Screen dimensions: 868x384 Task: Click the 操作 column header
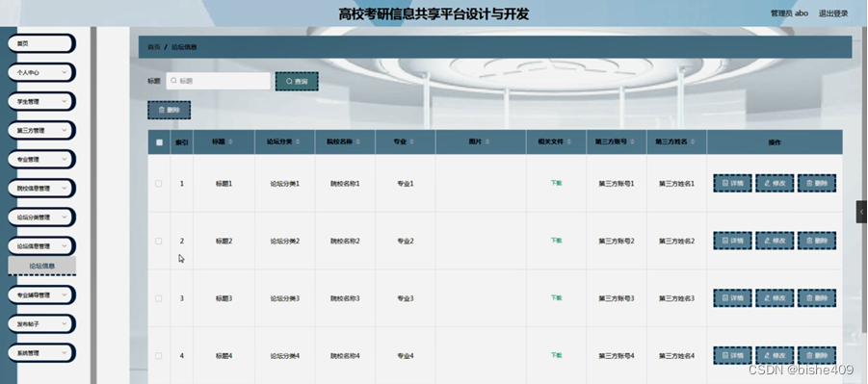pyautogui.click(x=775, y=142)
